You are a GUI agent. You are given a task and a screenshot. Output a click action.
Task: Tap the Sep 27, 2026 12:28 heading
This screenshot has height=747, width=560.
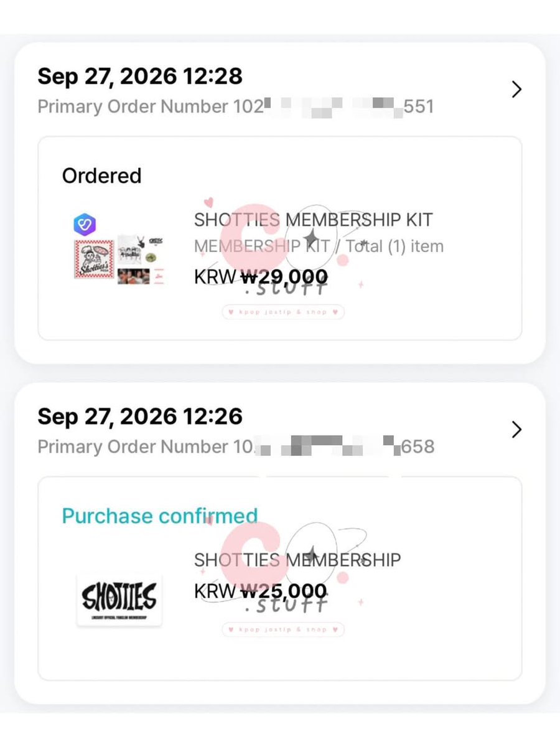(x=140, y=76)
